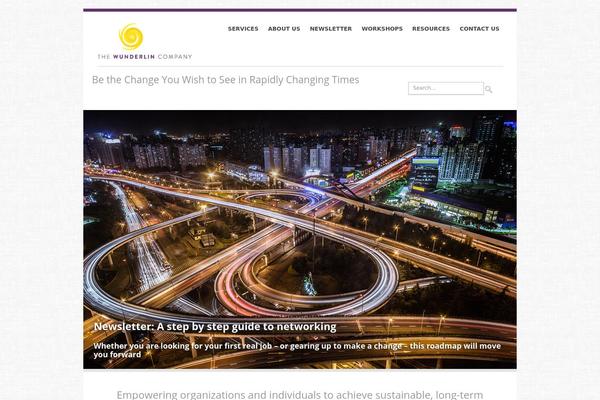Focus the Search text field

click(x=446, y=88)
